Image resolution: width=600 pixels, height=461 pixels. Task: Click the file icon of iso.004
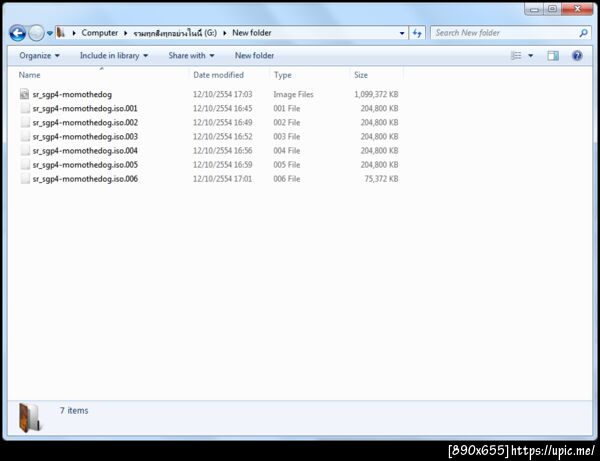(x=25, y=151)
